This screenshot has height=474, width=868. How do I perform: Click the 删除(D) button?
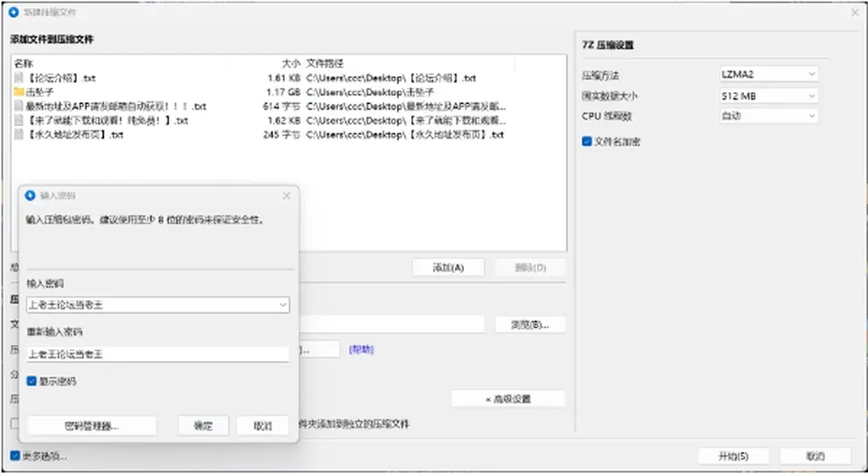pyautogui.click(x=531, y=268)
